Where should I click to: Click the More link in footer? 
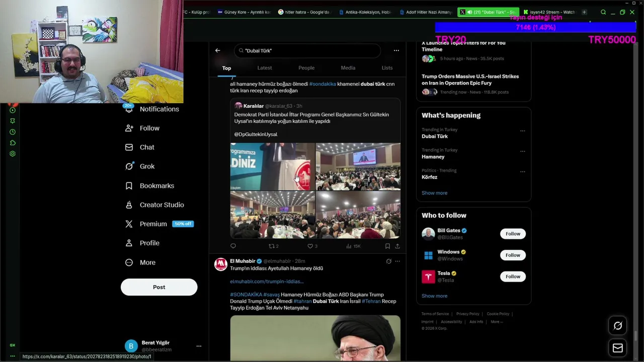tap(497, 322)
